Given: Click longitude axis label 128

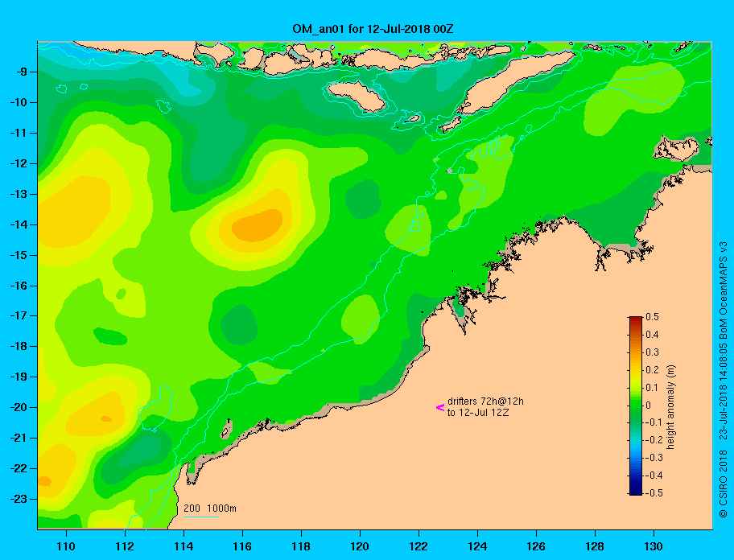Looking at the screenshot, I should [x=595, y=546].
